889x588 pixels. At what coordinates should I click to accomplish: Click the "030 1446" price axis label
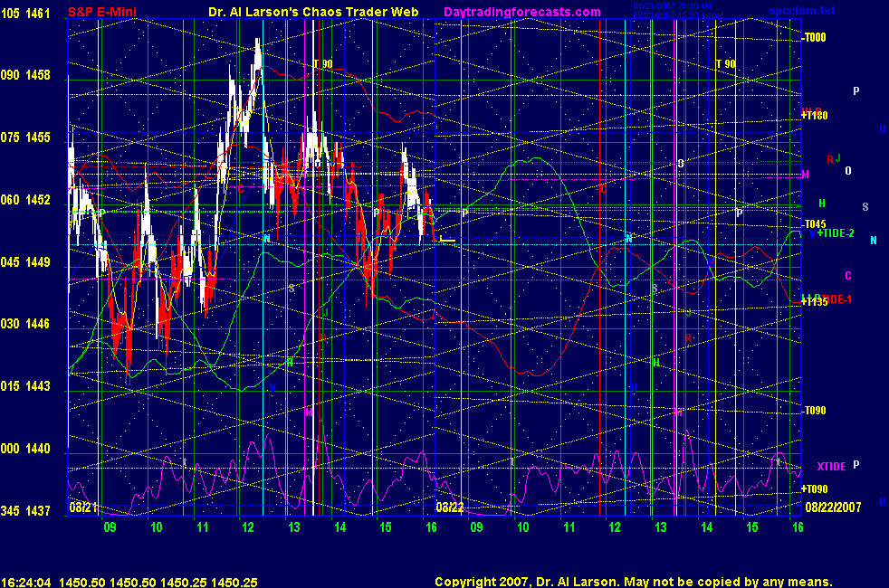pyautogui.click(x=25, y=324)
